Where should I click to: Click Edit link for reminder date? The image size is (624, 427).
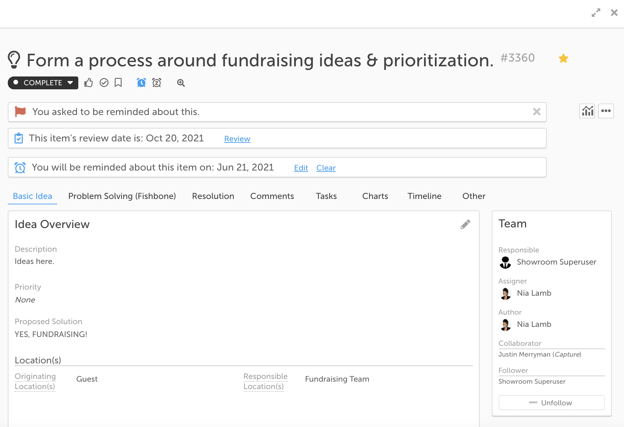click(301, 168)
